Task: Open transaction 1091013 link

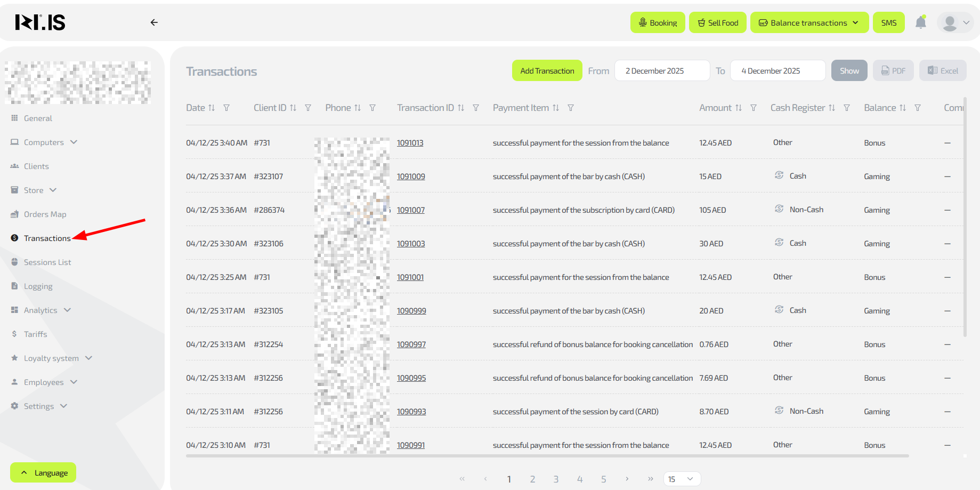Action: pos(410,143)
